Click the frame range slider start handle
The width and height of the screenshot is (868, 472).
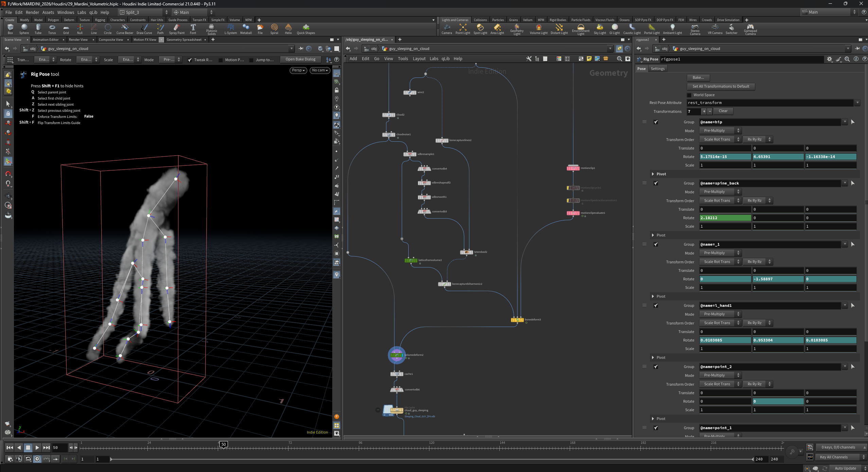(x=111, y=459)
